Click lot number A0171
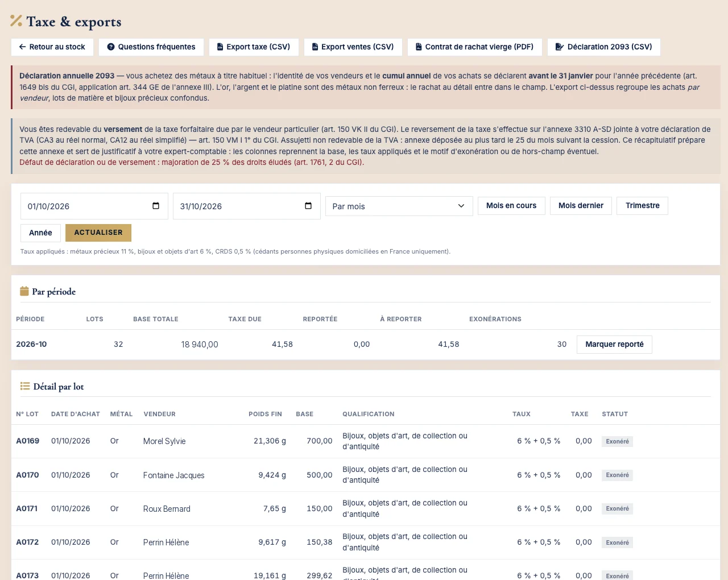 pyautogui.click(x=27, y=509)
